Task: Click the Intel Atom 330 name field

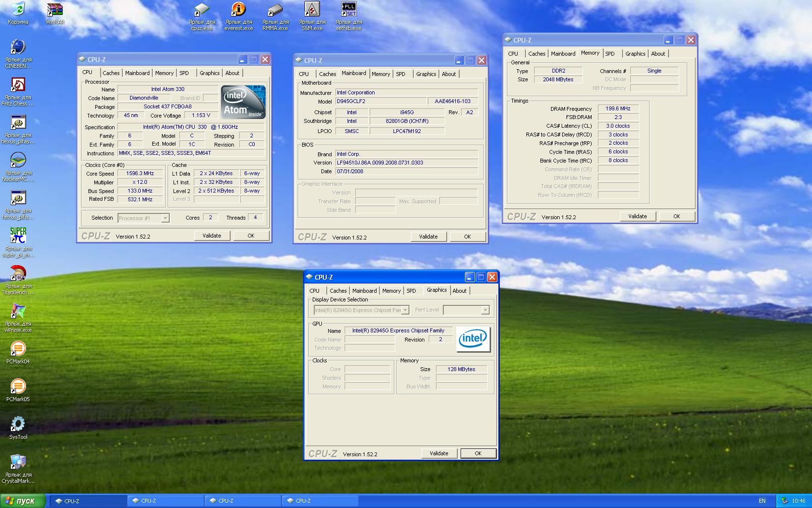Action: click(168, 89)
